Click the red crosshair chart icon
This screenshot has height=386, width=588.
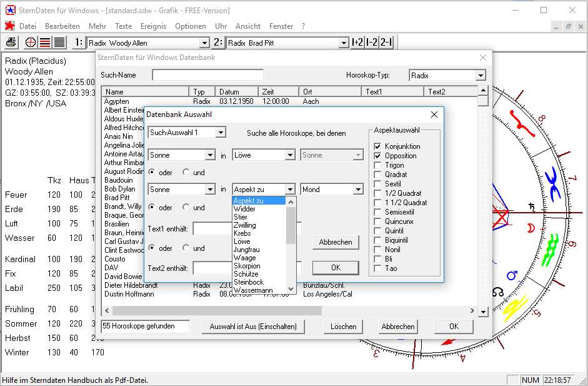[31, 43]
